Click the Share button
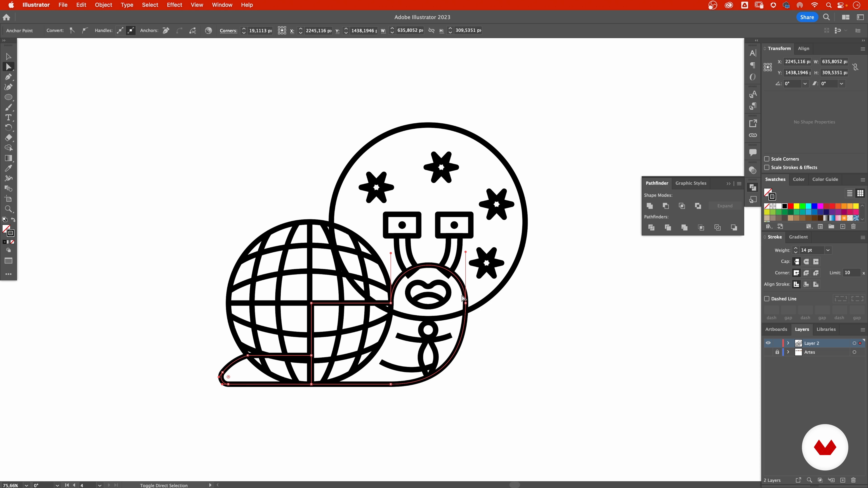The image size is (868, 488). point(807,17)
